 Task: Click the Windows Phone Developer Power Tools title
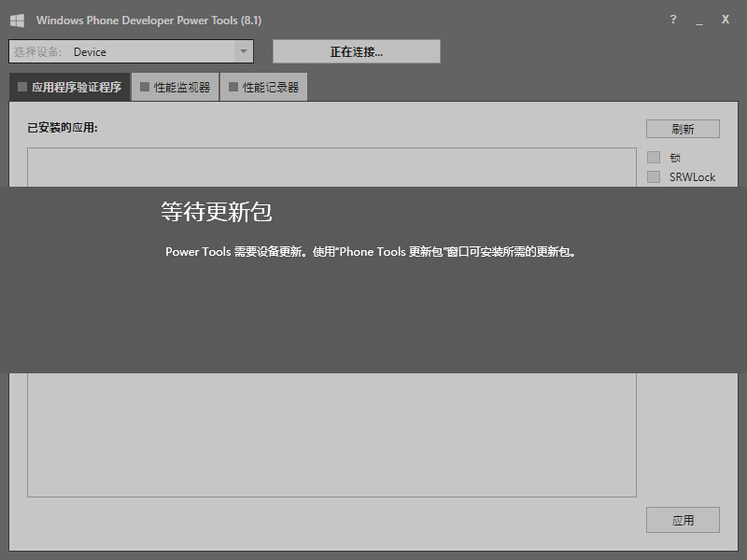click(x=148, y=21)
